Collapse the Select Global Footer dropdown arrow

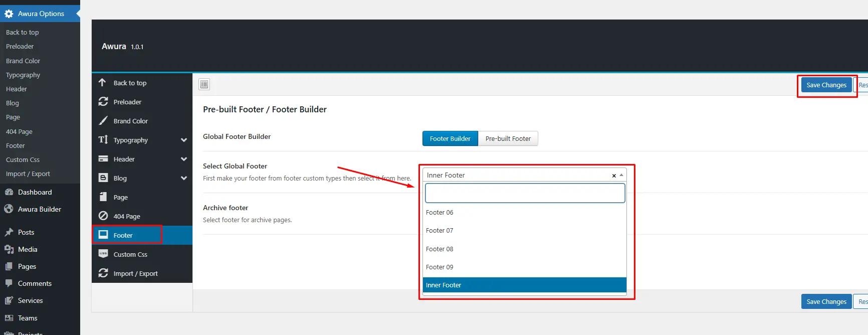pos(621,175)
